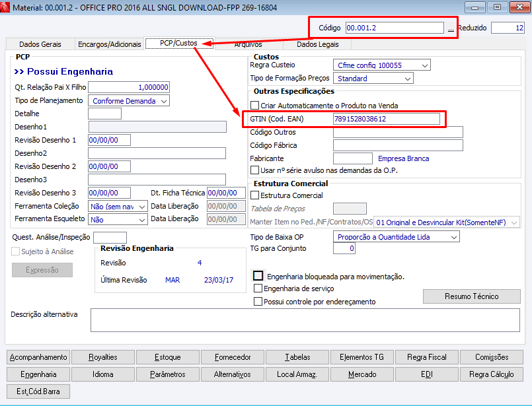Open the Arquivos tab

[248, 44]
